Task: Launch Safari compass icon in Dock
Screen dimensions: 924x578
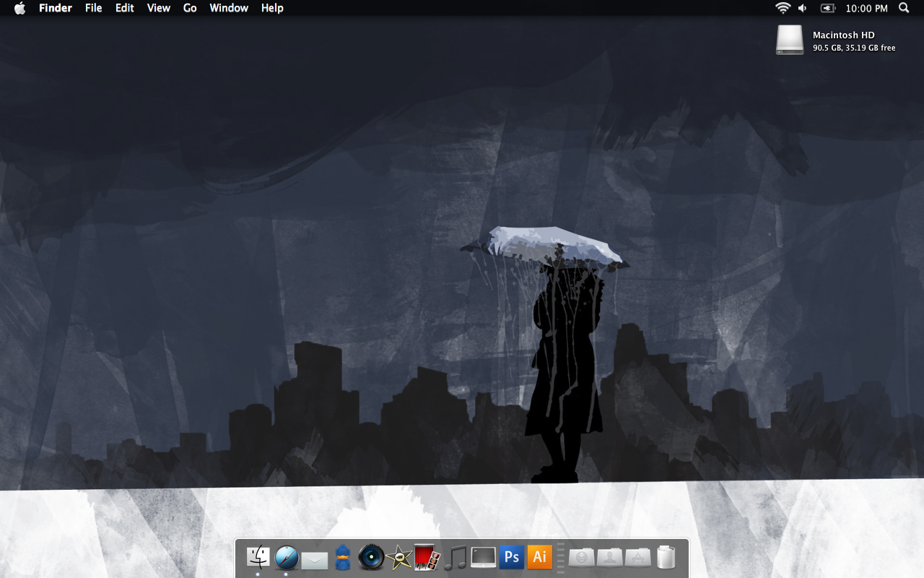Action: coord(287,558)
